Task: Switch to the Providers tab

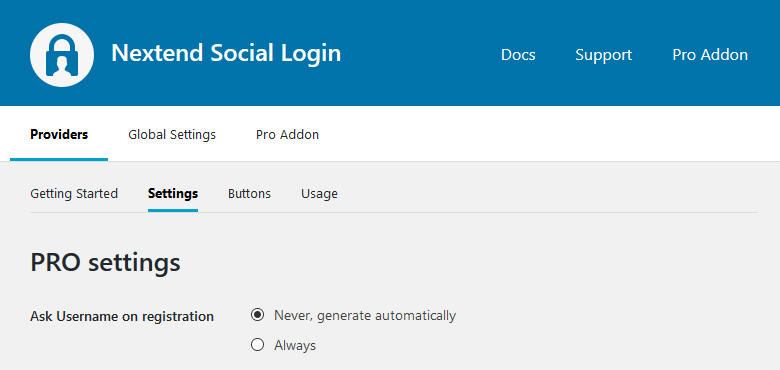Action: (59, 134)
